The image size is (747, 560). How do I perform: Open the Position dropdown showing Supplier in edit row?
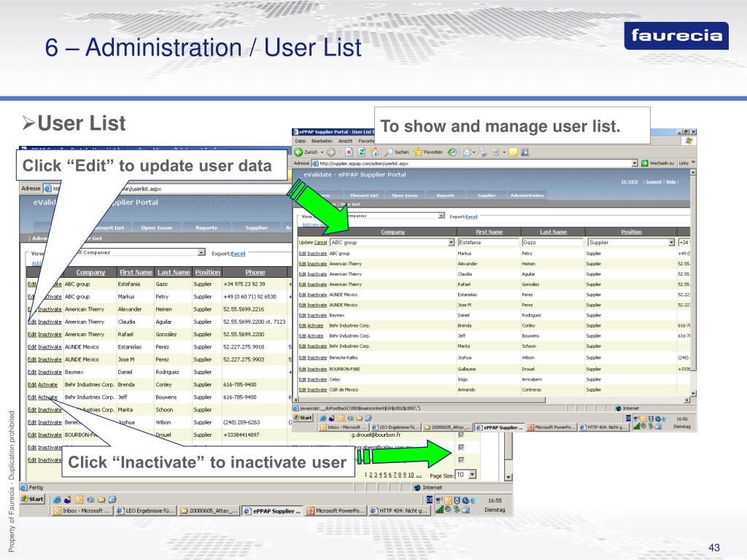671,242
